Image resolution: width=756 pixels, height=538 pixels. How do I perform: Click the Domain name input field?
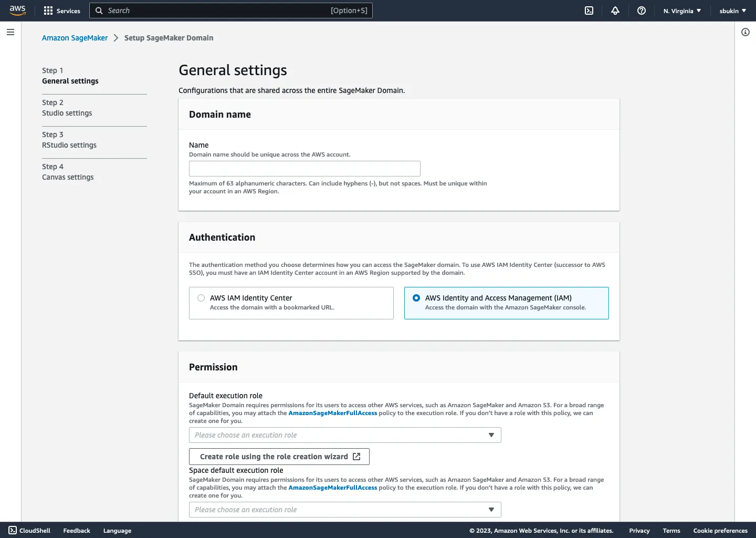(304, 169)
